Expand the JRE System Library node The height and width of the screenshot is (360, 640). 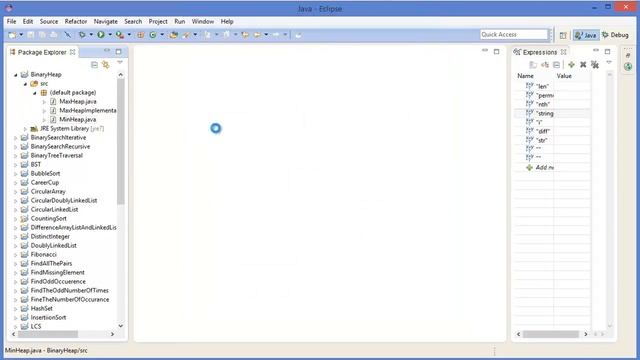[25, 129]
